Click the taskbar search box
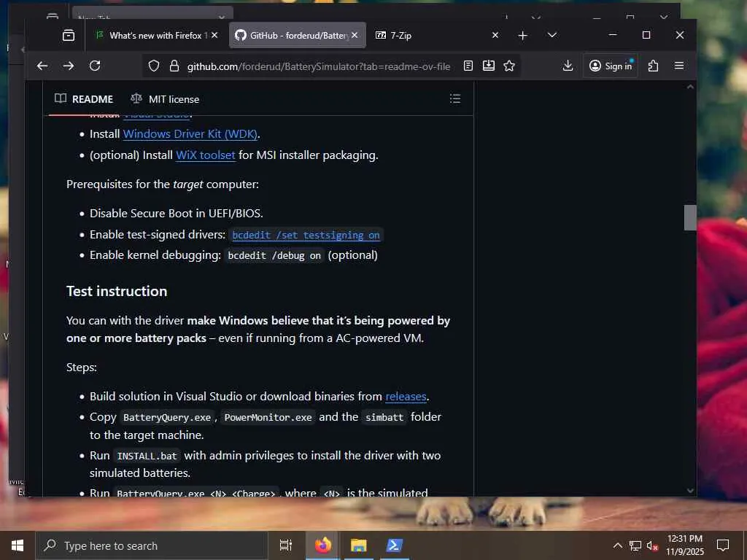The height and width of the screenshot is (560, 747). [x=151, y=545]
